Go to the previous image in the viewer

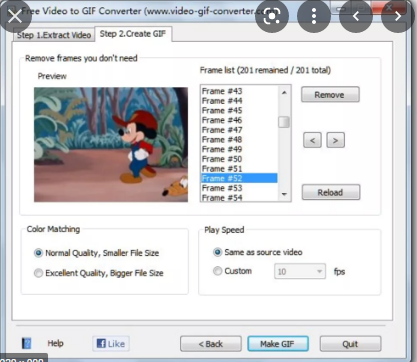(356, 16)
